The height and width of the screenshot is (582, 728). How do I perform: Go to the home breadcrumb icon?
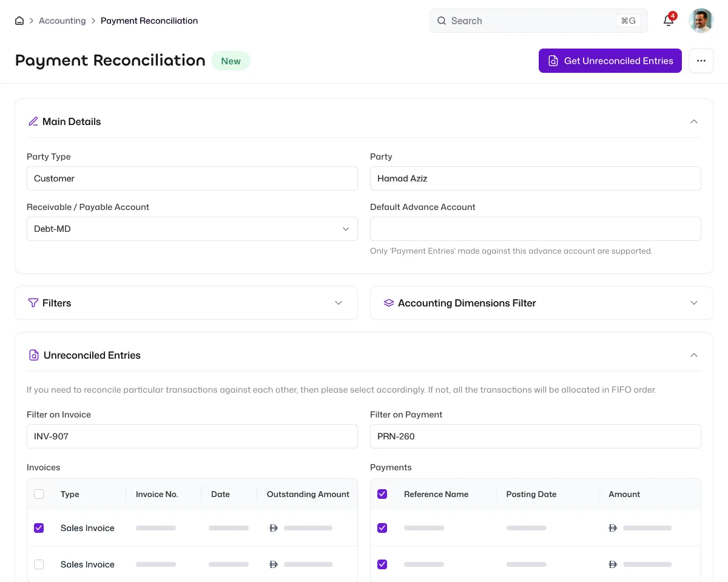(x=19, y=21)
